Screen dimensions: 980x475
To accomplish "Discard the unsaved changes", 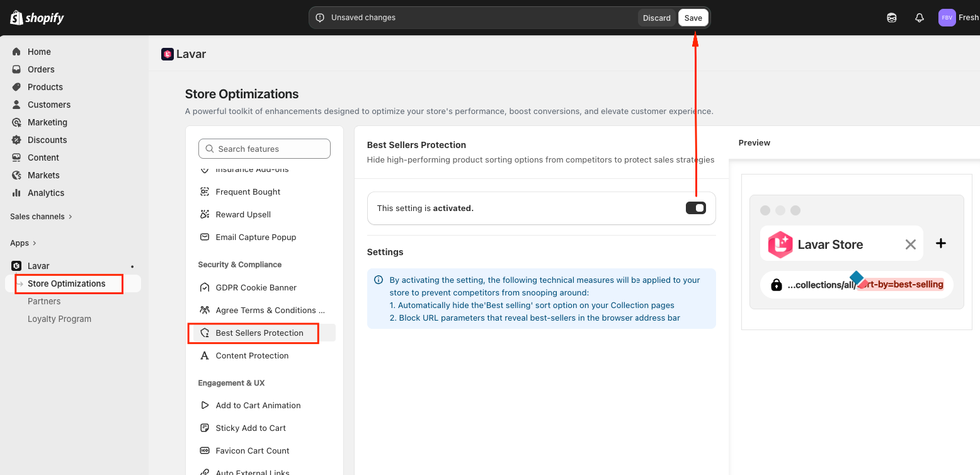I will (656, 18).
